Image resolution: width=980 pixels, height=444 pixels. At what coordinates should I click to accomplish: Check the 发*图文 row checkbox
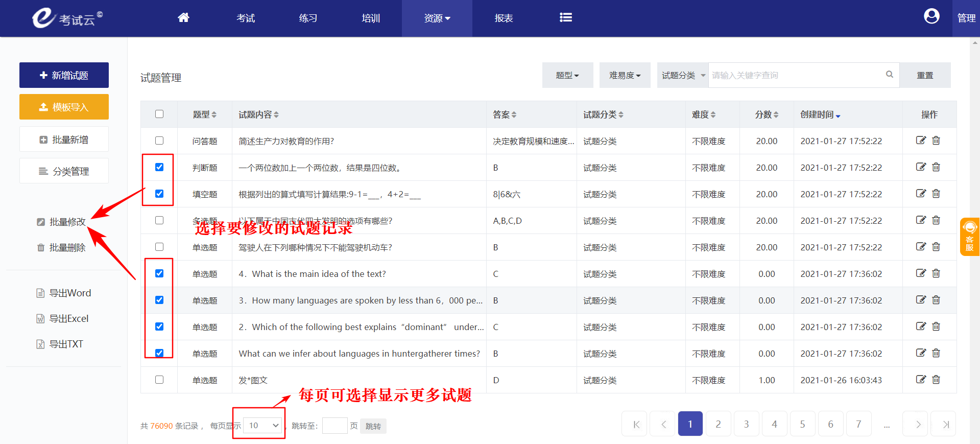coord(159,380)
